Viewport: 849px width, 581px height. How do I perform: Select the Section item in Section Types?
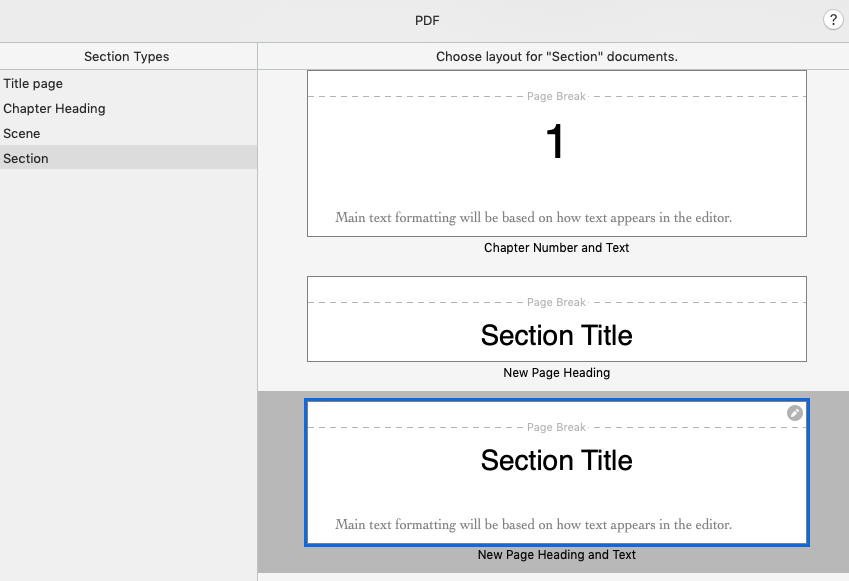pyautogui.click(x=128, y=158)
